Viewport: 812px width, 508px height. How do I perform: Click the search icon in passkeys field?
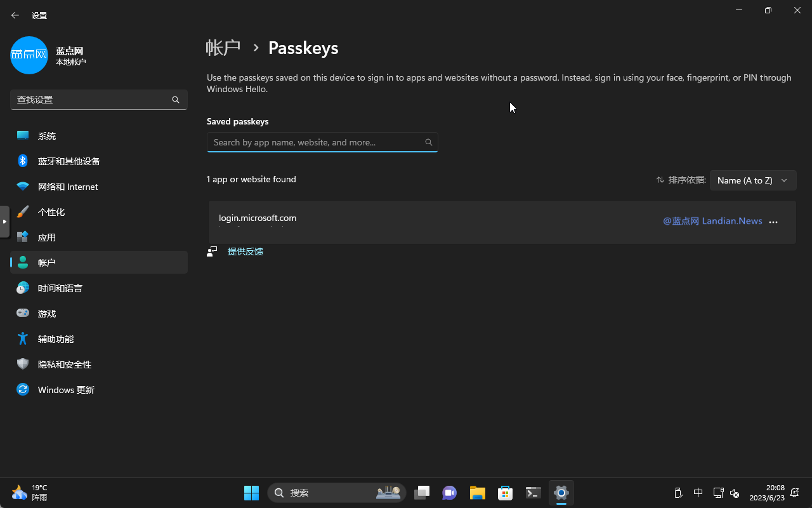coord(429,142)
